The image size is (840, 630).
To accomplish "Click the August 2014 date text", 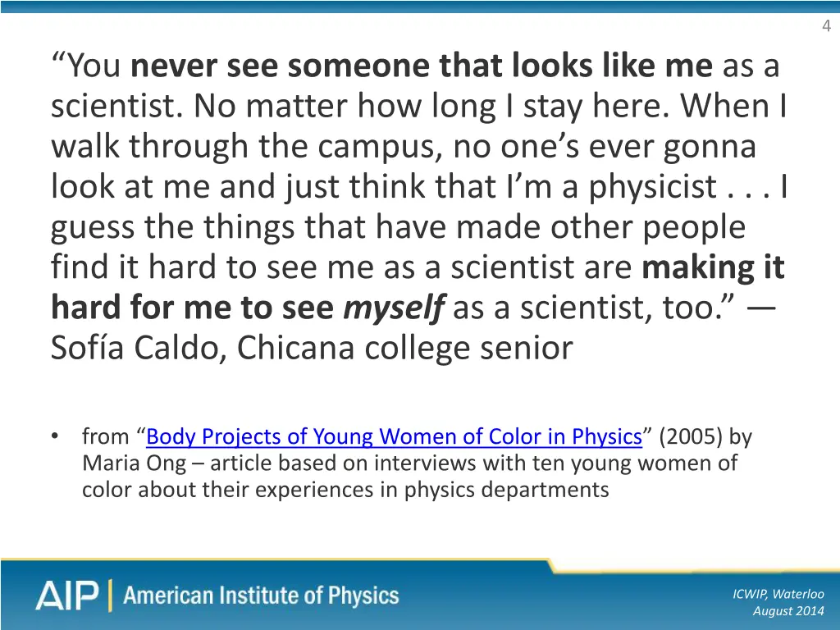I will pyautogui.click(x=788, y=610).
